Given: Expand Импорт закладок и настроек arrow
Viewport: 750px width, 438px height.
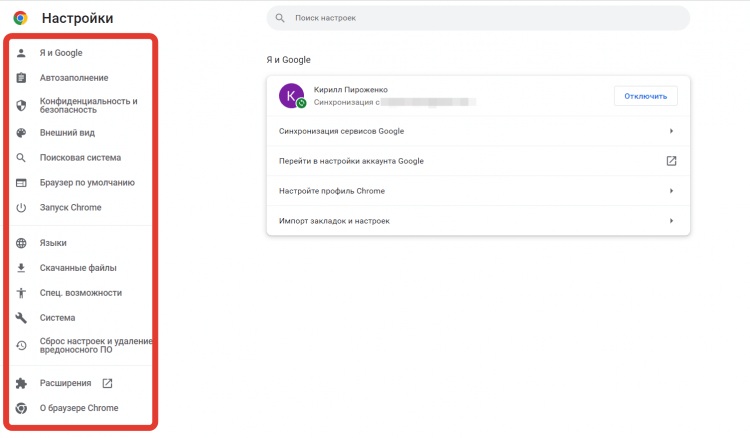Looking at the screenshot, I should 672,221.
